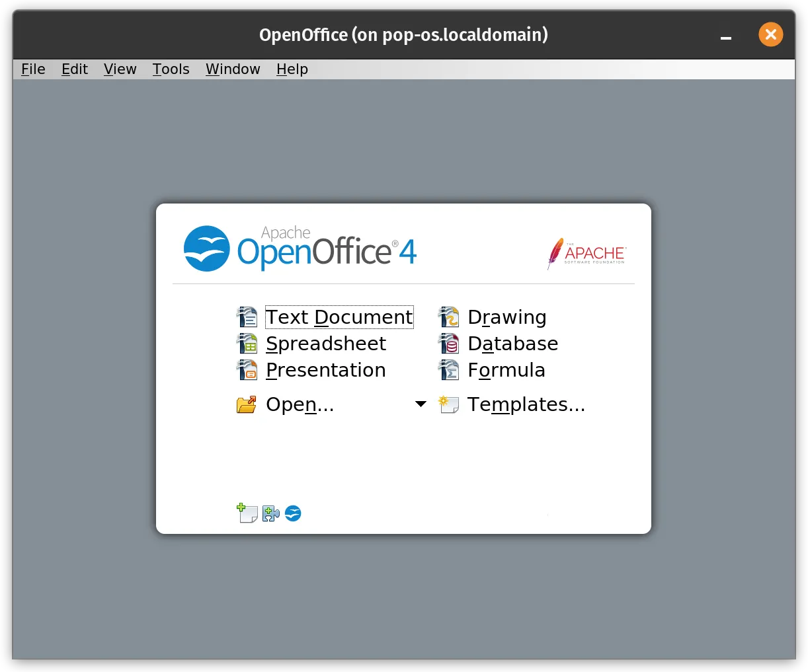808x672 pixels.
Task: Create a new Database
Action: (513, 343)
